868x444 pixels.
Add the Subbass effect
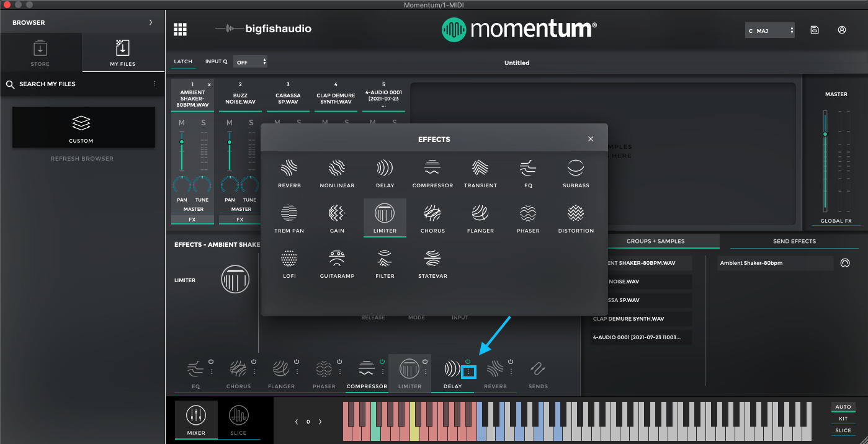coord(575,172)
